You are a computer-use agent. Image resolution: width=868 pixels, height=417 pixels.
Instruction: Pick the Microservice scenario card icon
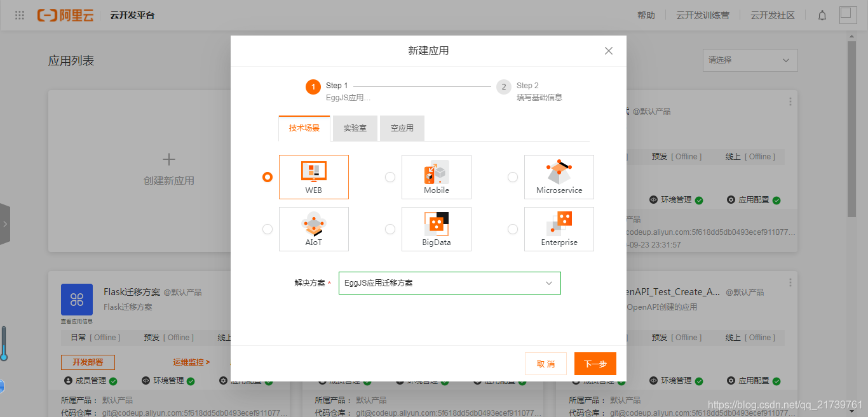point(559,172)
